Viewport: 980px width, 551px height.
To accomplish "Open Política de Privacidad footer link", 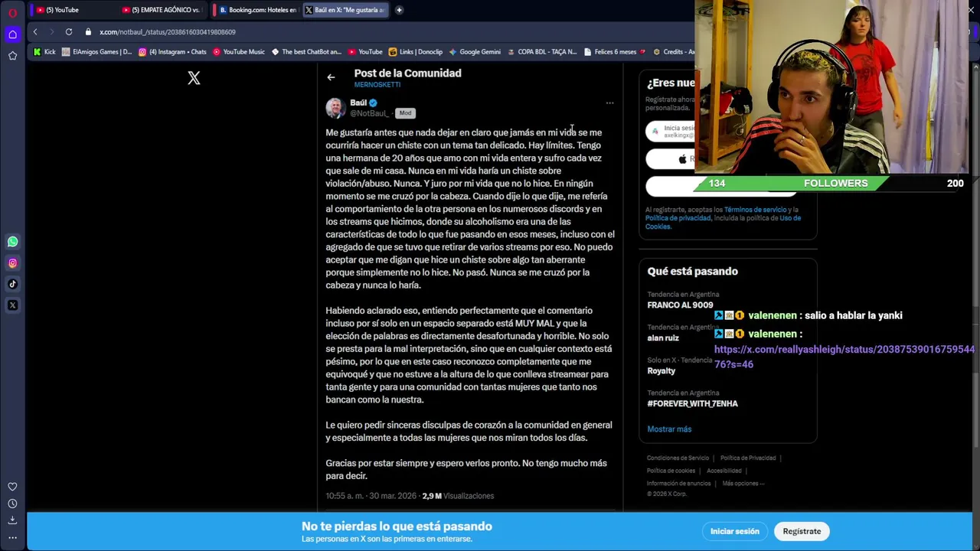I will tap(748, 458).
